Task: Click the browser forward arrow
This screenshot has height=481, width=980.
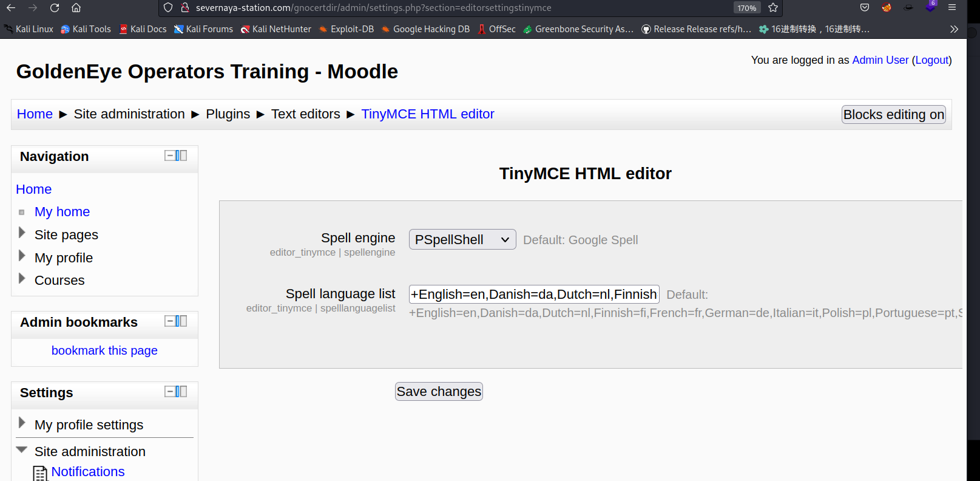Action: (x=33, y=8)
